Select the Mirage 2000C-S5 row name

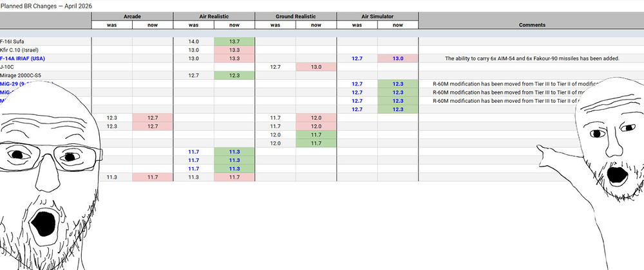point(20,75)
